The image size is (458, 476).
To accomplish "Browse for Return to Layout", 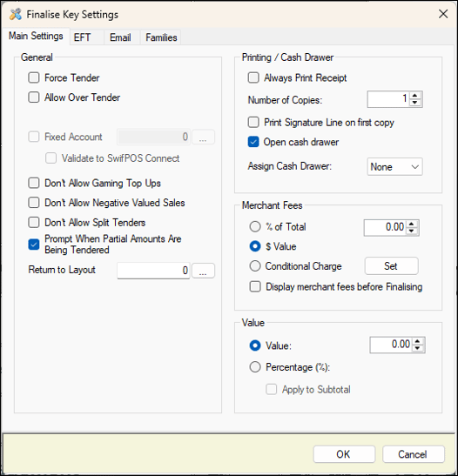I will tap(203, 270).
